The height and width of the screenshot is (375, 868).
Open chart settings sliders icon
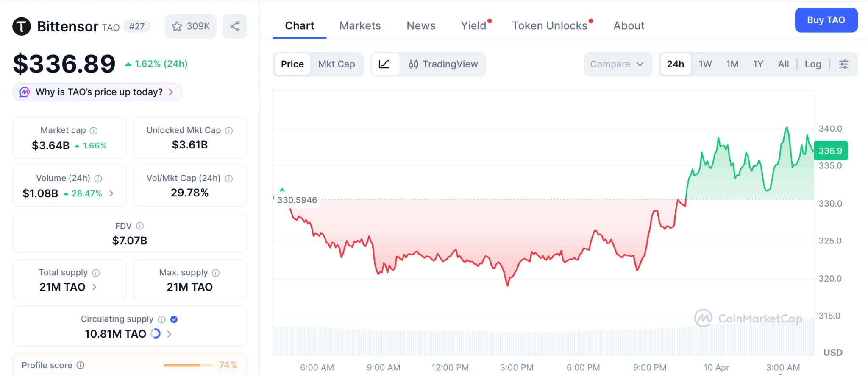coord(843,64)
